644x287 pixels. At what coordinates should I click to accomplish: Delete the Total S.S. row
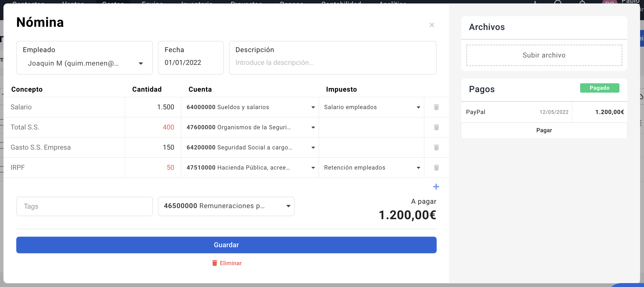pyautogui.click(x=436, y=127)
